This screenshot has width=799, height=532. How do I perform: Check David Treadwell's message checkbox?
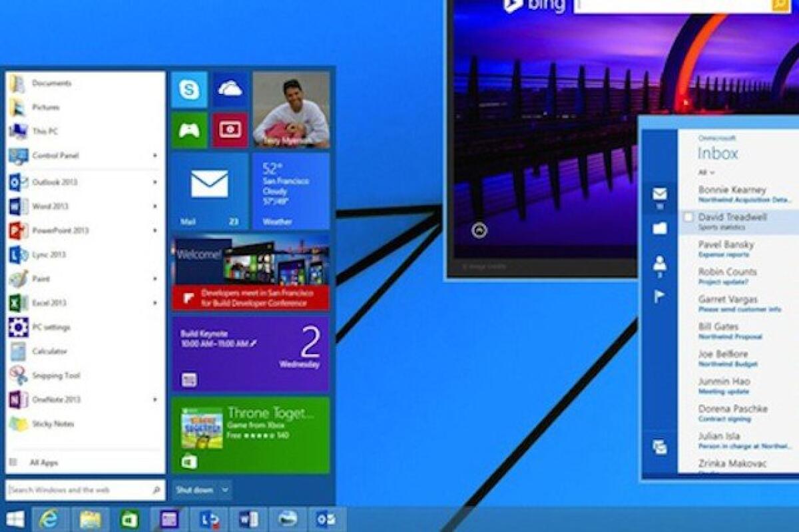[690, 216]
